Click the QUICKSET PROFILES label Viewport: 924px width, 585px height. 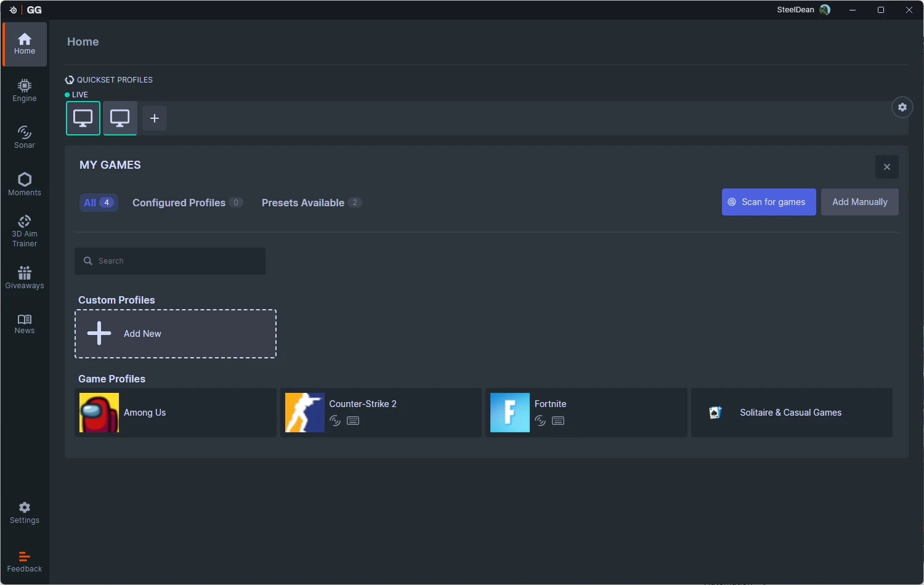(115, 80)
